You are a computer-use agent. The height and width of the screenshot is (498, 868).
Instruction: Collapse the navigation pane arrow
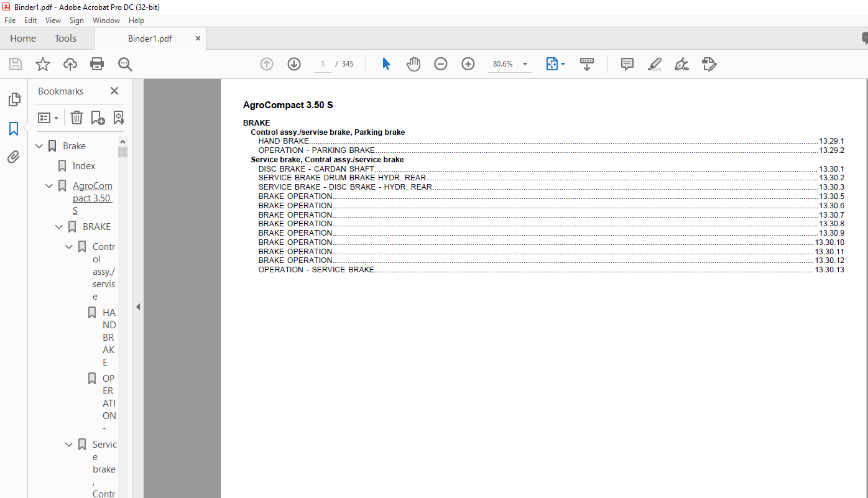point(138,307)
